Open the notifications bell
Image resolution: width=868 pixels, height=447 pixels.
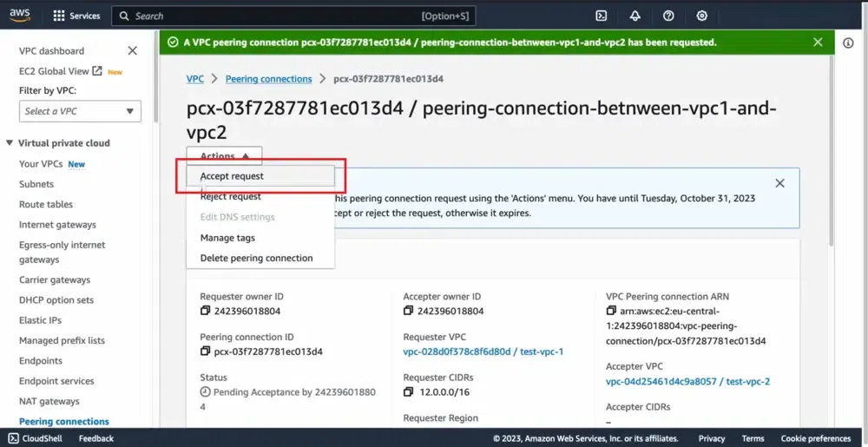click(x=635, y=16)
